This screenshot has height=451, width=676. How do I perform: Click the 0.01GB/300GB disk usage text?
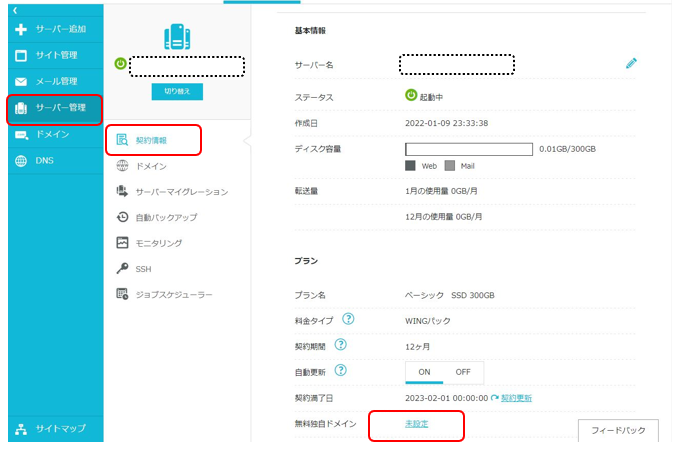click(567, 149)
